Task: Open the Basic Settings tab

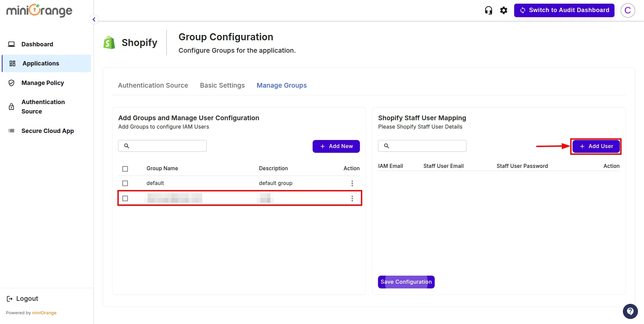Action: 222,86
